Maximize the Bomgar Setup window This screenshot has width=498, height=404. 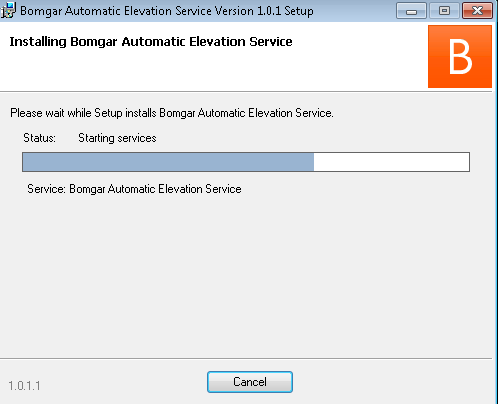[x=444, y=11]
